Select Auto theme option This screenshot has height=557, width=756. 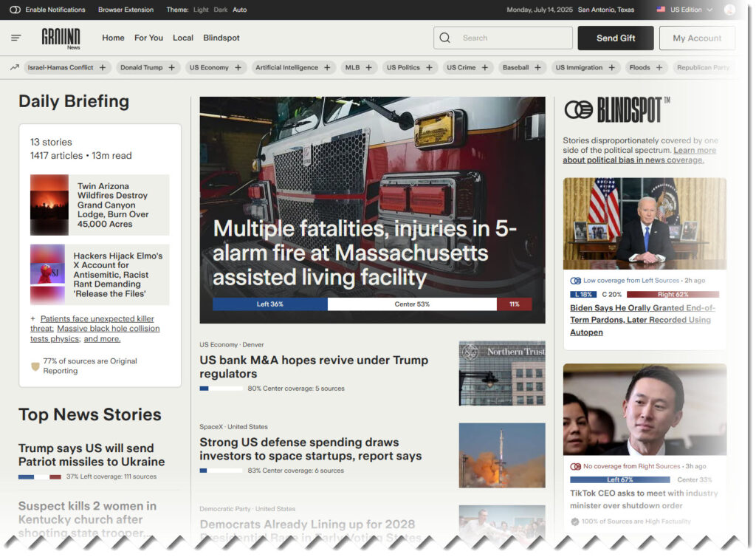(240, 10)
